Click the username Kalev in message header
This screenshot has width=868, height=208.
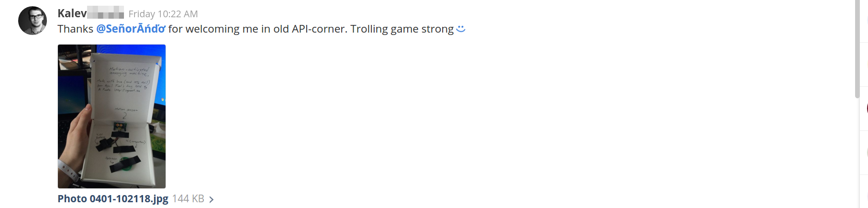[72, 13]
